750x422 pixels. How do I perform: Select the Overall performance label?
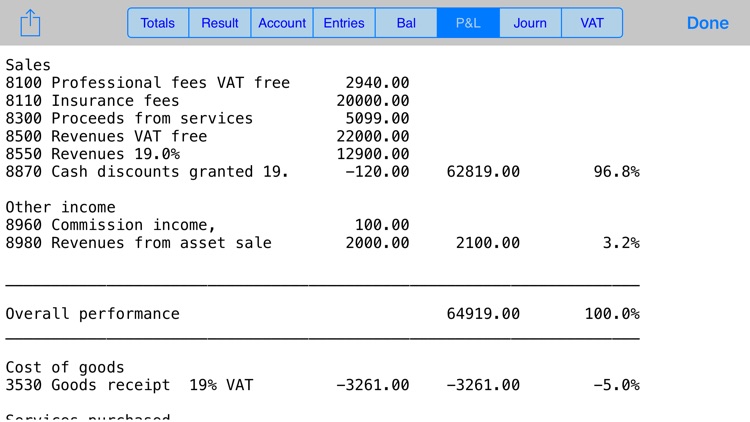pyautogui.click(x=92, y=314)
